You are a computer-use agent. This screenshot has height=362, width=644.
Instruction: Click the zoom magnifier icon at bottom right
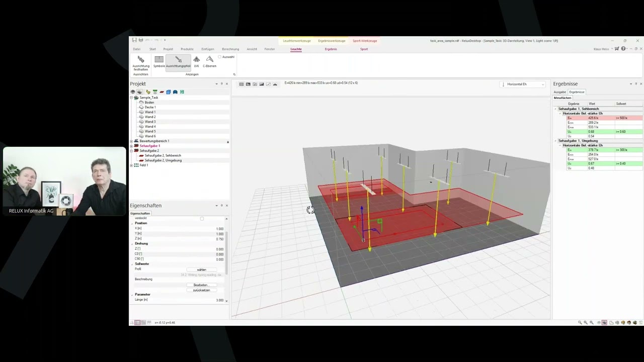(580, 322)
